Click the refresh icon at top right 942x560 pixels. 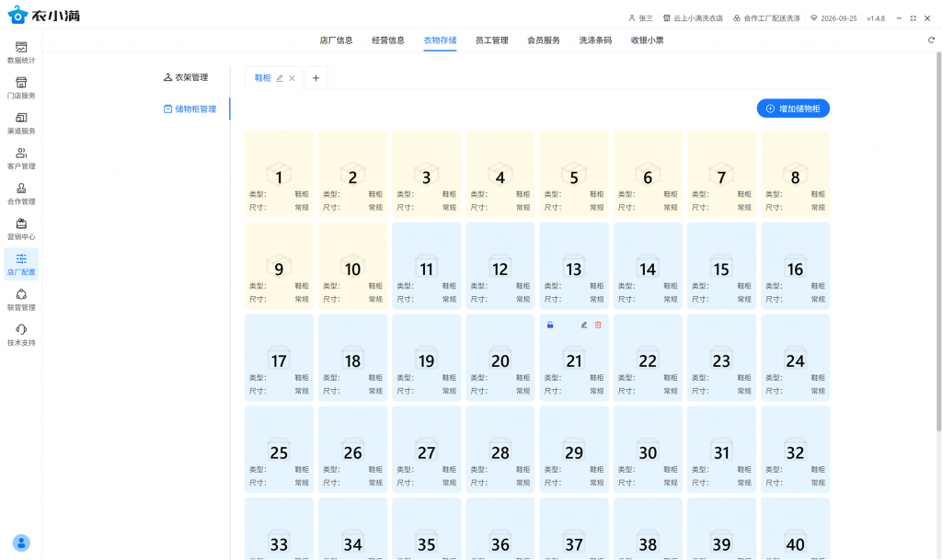pos(931,40)
